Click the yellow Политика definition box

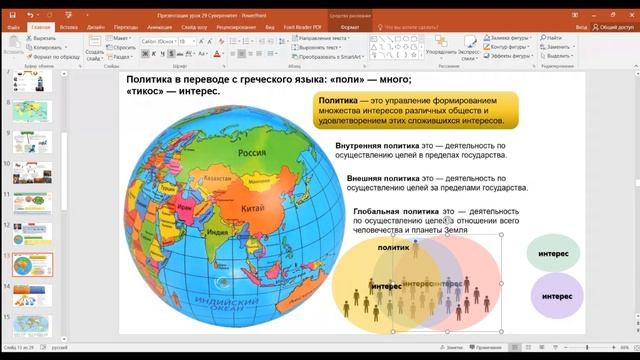pyautogui.click(x=416, y=110)
